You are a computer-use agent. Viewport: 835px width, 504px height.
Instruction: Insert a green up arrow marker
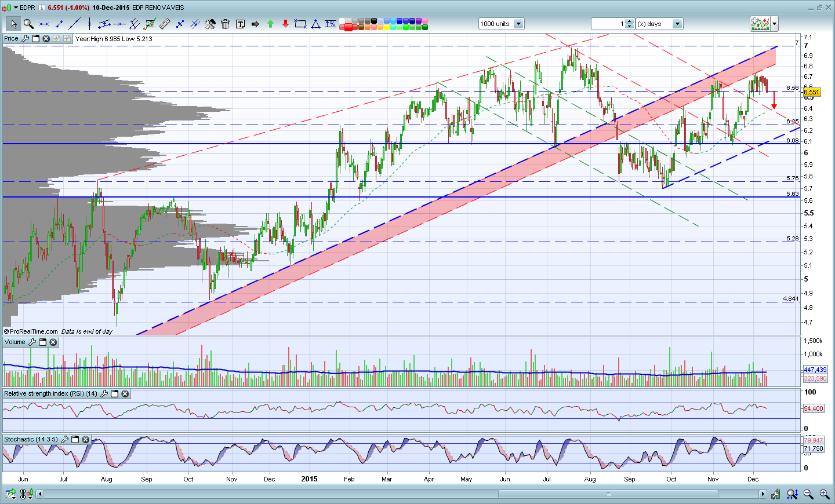coord(270,24)
